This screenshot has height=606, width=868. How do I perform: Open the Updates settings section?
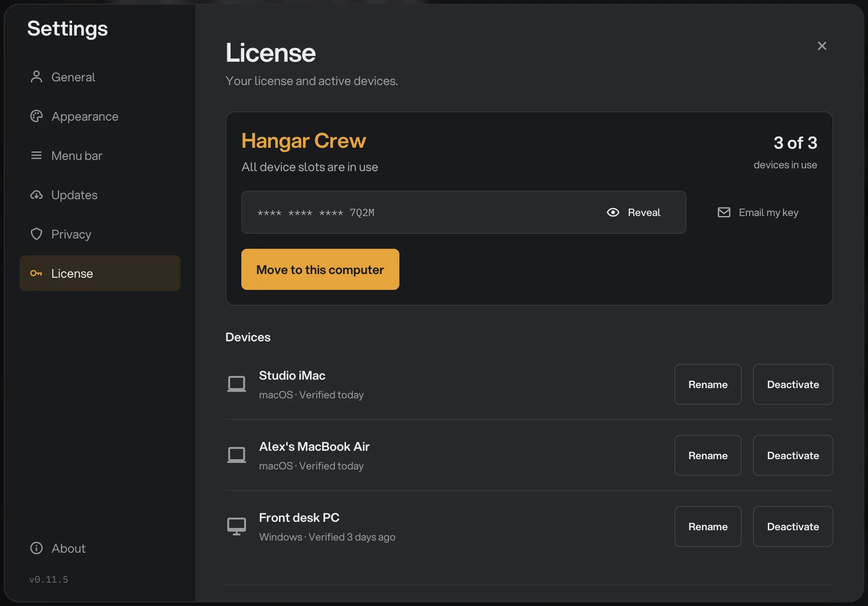[x=100, y=195]
